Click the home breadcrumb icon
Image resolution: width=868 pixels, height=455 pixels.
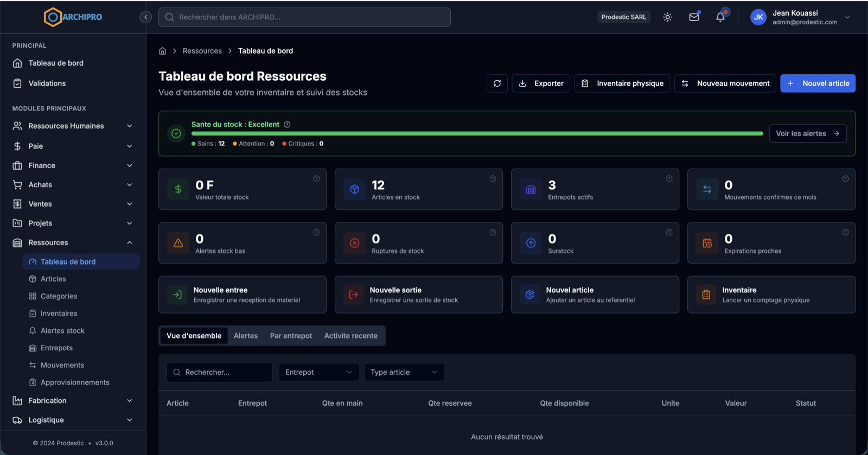click(x=162, y=51)
